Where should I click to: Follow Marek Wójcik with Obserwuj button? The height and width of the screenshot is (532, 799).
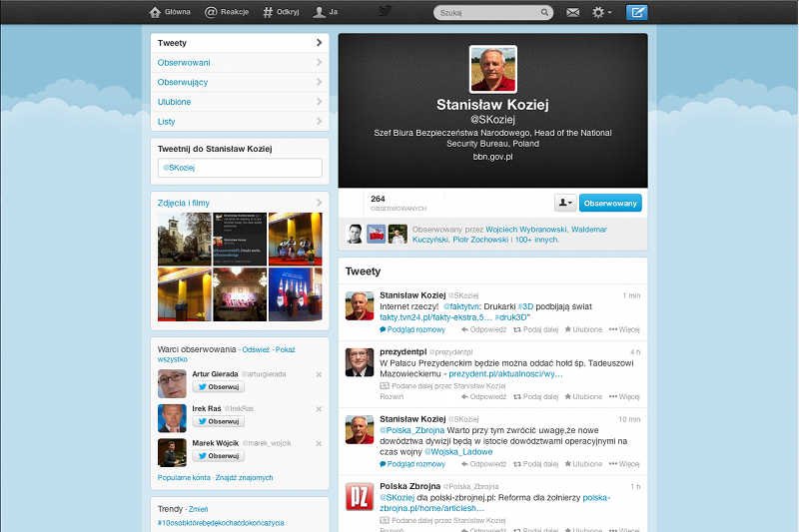(218, 456)
